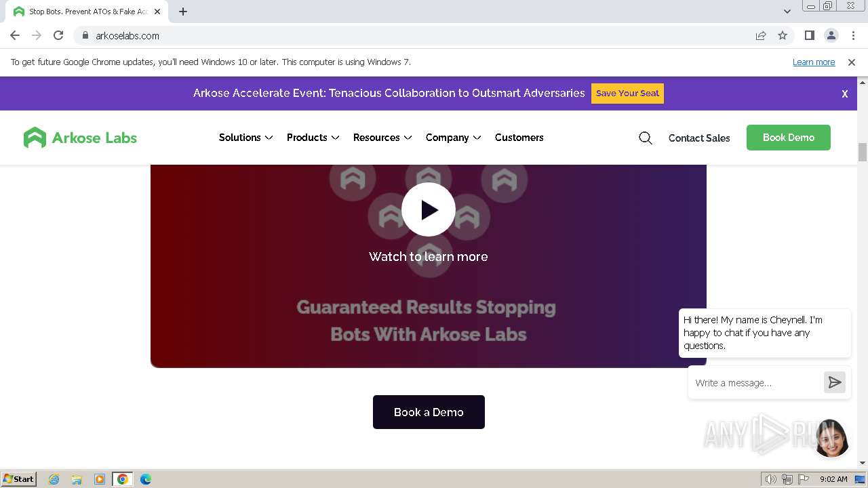Click the green Book Demo button

pos(789,138)
